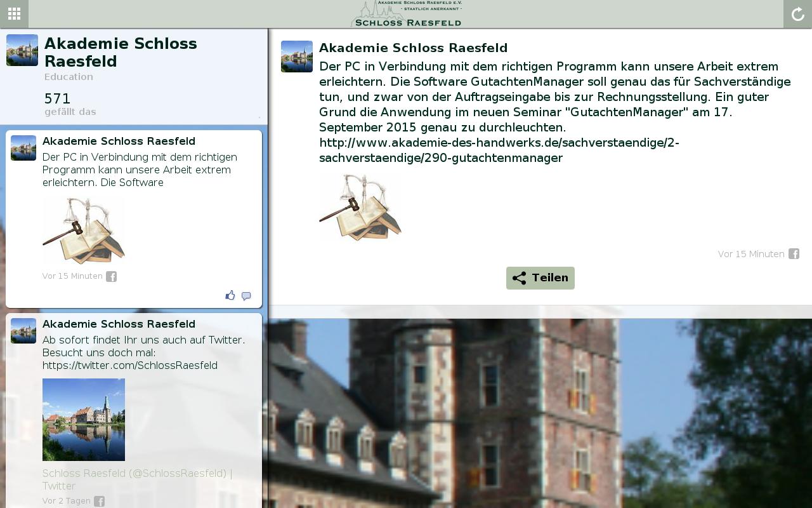Click the 'Akademie Schloss Raesfeld' page title in the header

(121, 53)
